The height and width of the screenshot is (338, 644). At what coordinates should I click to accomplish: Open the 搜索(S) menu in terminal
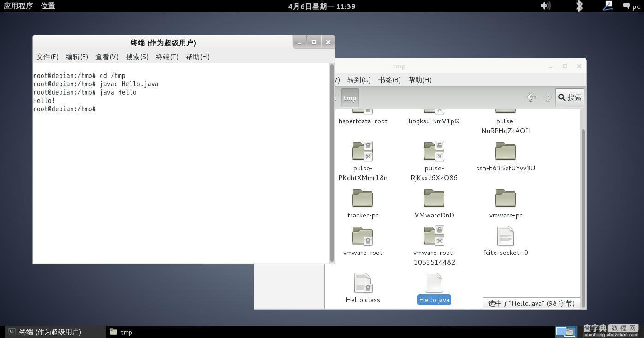137,57
